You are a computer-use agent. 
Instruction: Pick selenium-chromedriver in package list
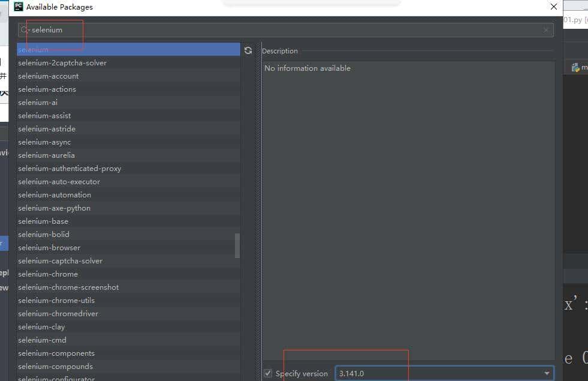coord(58,314)
